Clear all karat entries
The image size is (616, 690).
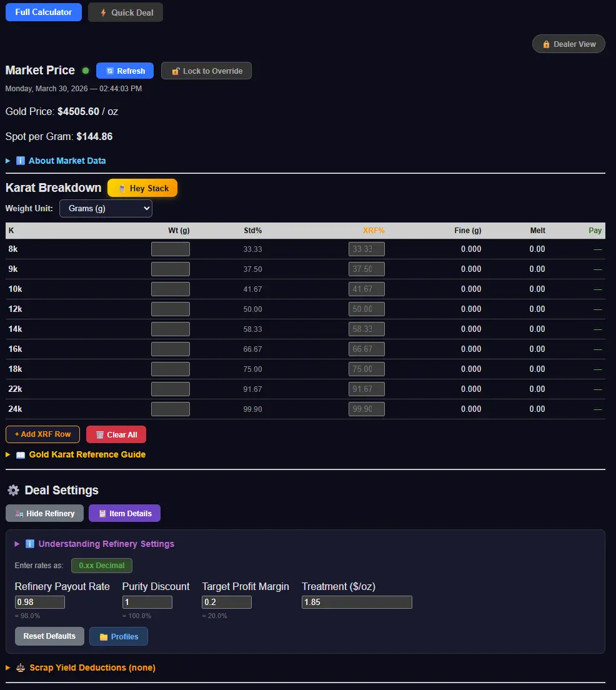(x=116, y=435)
